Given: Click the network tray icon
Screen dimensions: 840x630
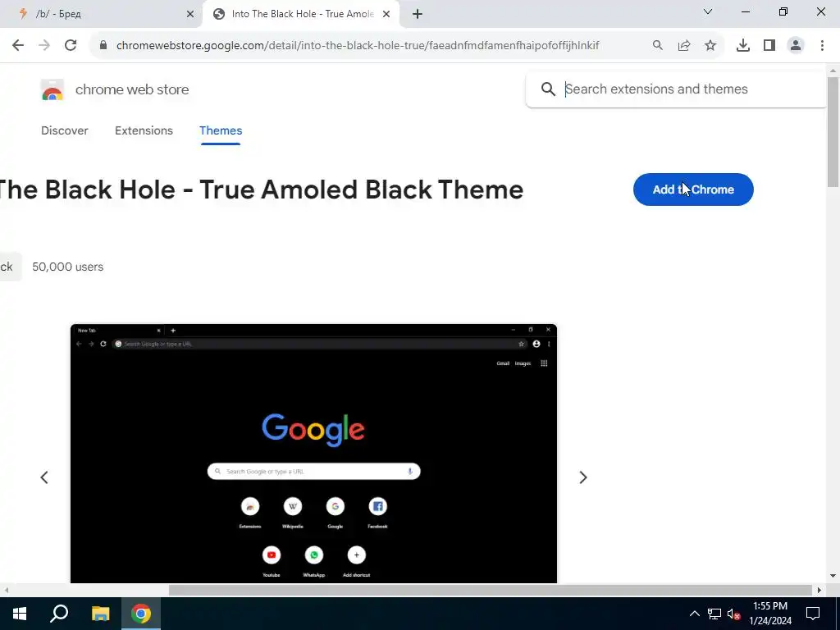Looking at the screenshot, I should [x=714, y=614].
